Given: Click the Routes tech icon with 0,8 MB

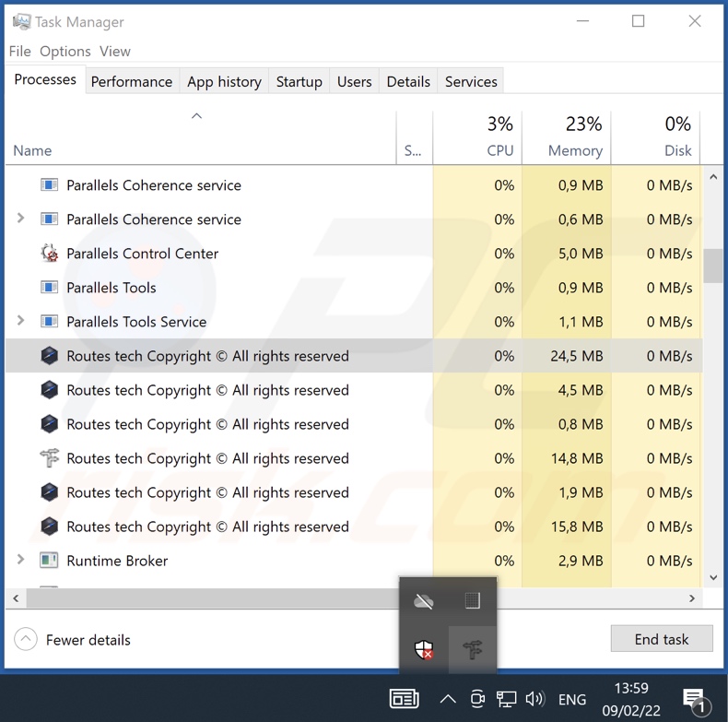Looking at the screenshot, I should click(x=49, y=424).
